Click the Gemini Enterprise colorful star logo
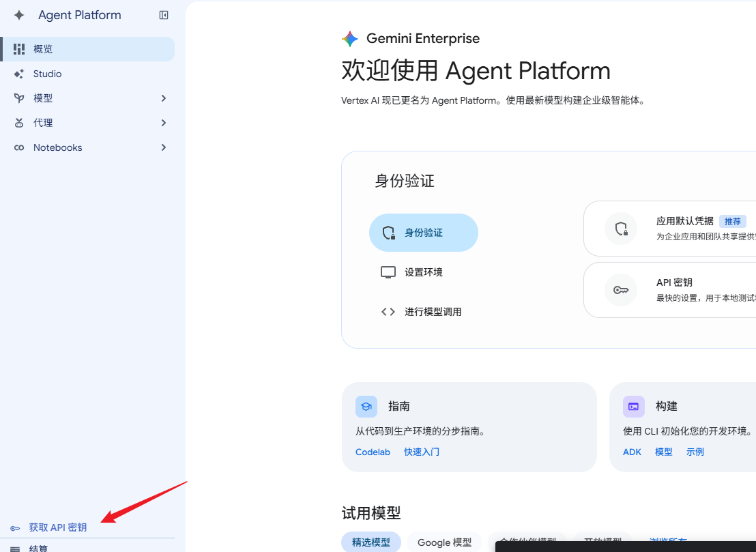Image resolution: width=756 pixels, height=552 pixels. point(350,39)
